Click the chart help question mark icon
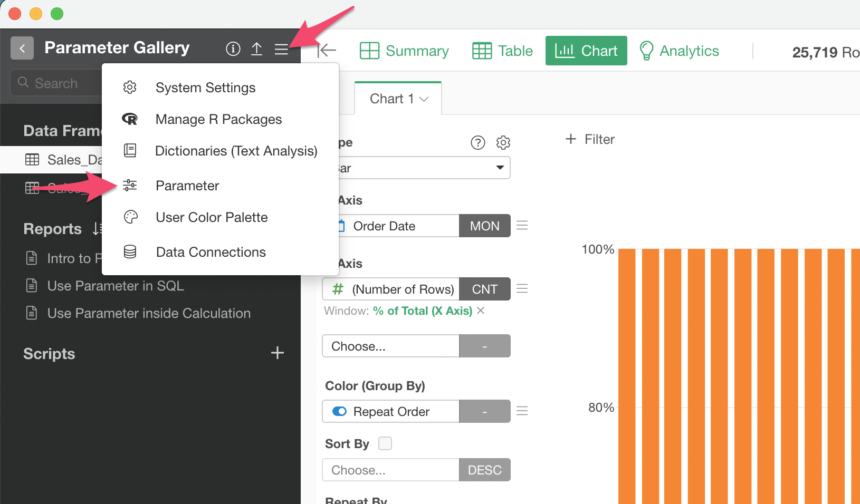Image resolution: width=860 pixels, height=504 pixels. [477, 142]
